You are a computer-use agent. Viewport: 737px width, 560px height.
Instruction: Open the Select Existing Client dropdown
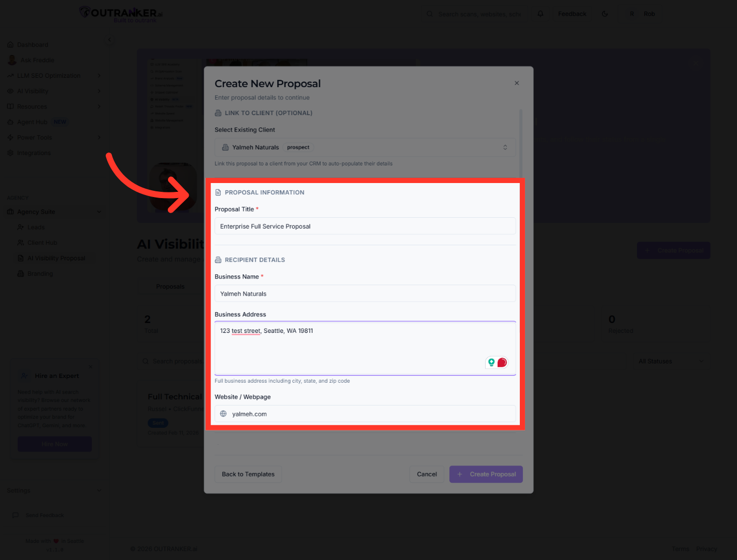coord(365,147)
